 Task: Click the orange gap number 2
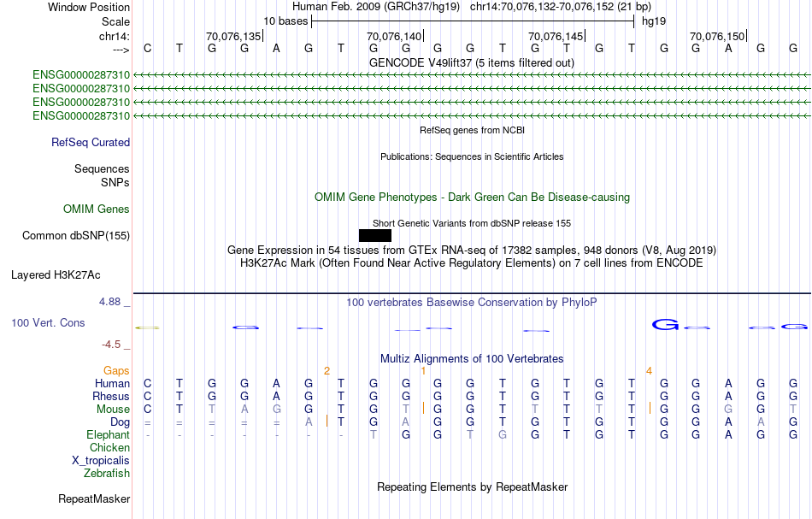click(x=327, y=371)
